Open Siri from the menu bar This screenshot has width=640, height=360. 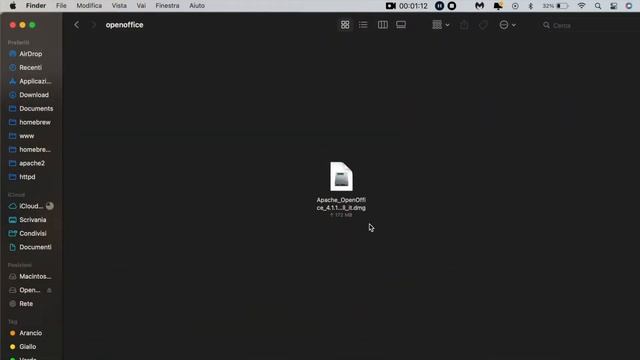point(629,6)
